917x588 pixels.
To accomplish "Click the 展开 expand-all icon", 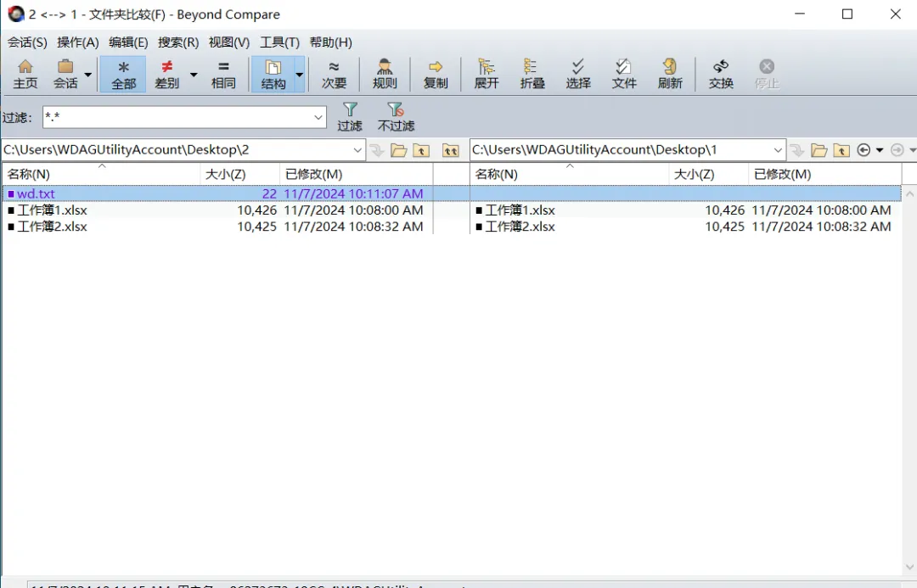I will tap(486, 74).
